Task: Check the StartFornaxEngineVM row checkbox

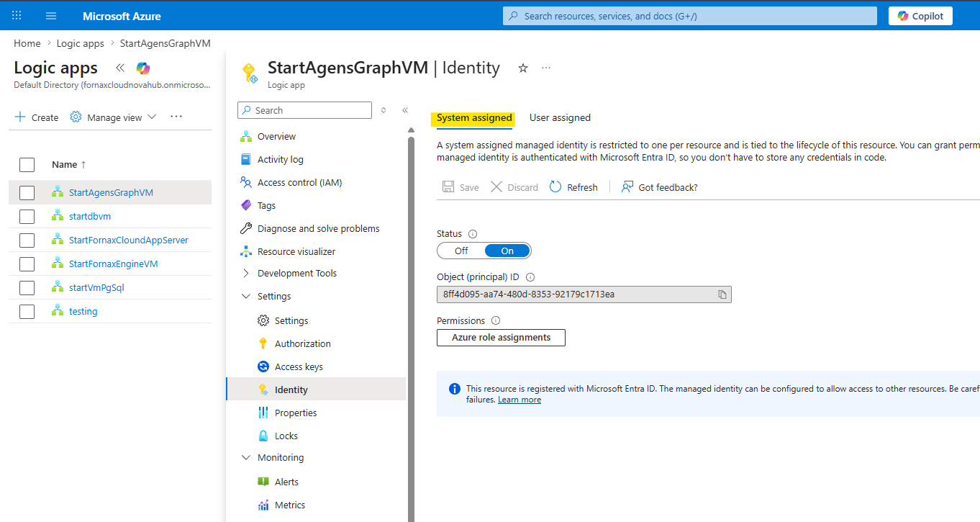Action: click(x=27, y=264)
